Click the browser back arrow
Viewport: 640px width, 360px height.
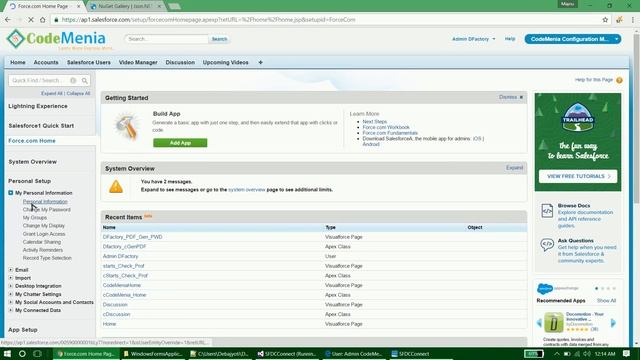8,20
